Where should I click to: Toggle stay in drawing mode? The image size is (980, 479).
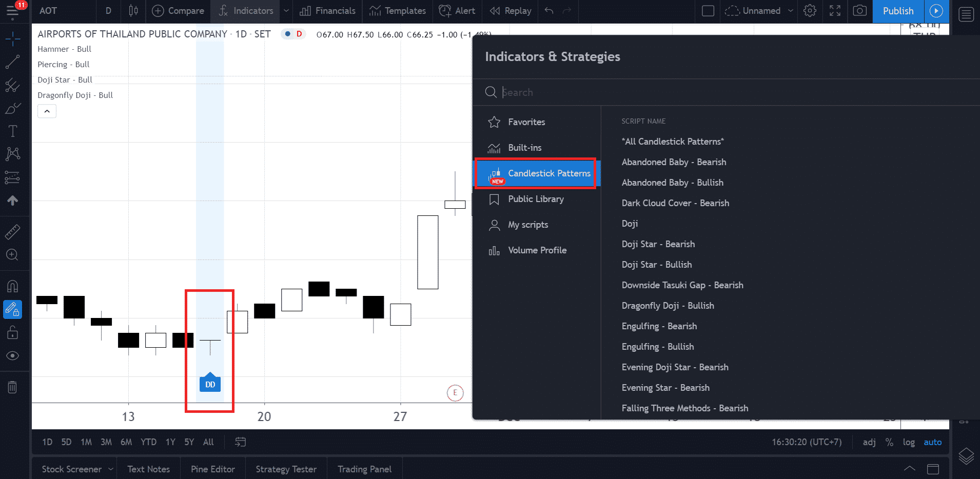point(12,309)
